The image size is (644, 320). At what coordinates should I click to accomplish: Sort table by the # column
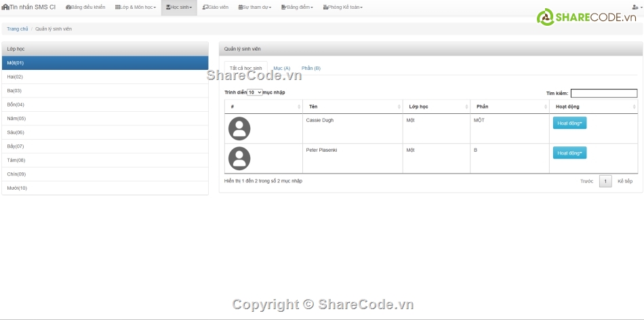(x=263, y=107)
